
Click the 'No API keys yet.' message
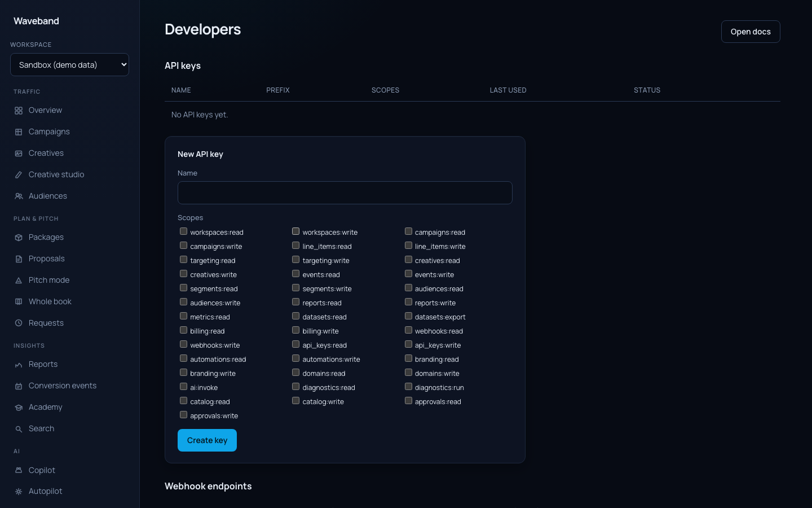coord(200,115)
